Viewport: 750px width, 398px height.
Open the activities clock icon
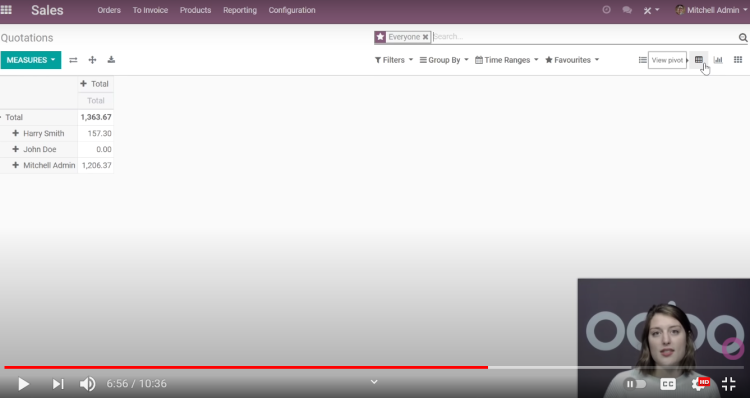click(x=607, y=10)
